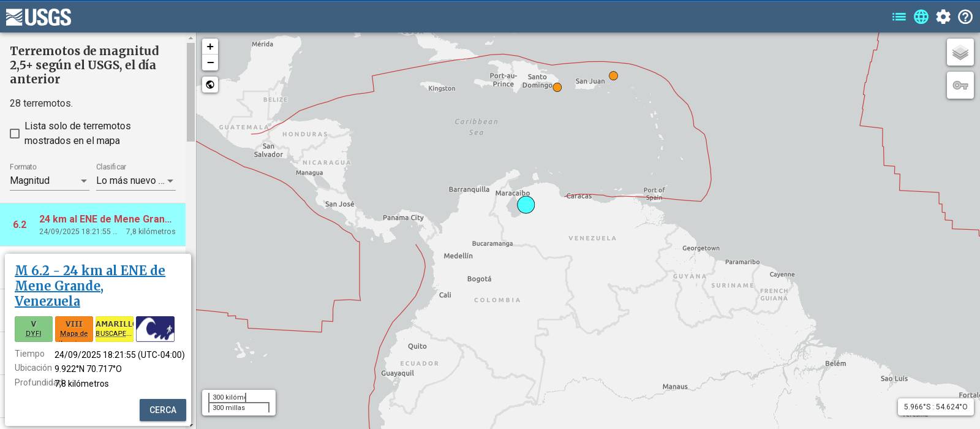
Task: Click the yellow PAGER AMARILLO badge
Action: [115, 329]
